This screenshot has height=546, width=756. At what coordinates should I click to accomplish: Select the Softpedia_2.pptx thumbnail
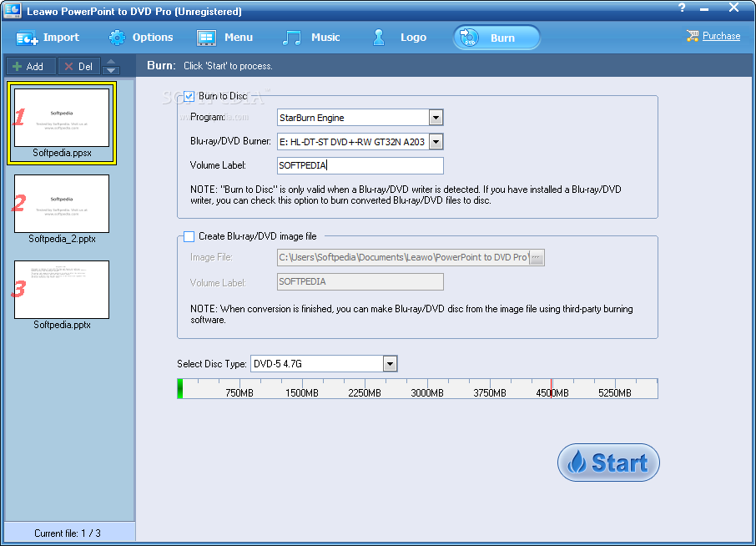(x=62, y=204)
